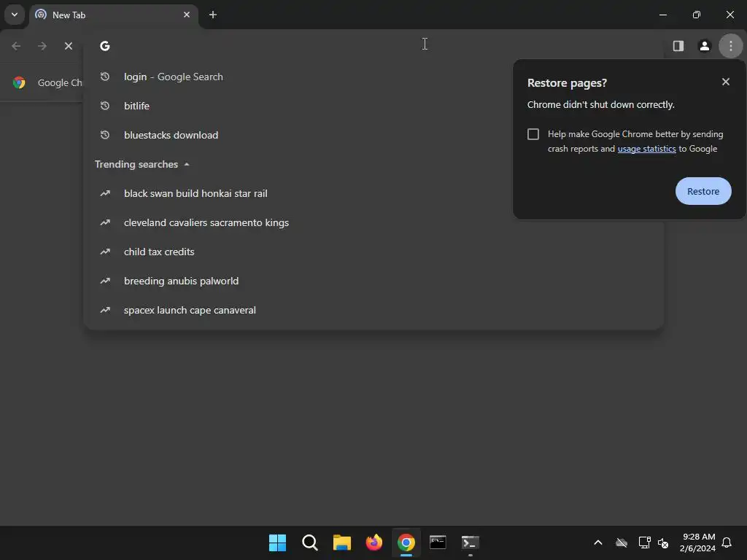The height and width of the screenshot is (560, 747).
Task: Select child tax credits trending search
Action: point(373,252)
